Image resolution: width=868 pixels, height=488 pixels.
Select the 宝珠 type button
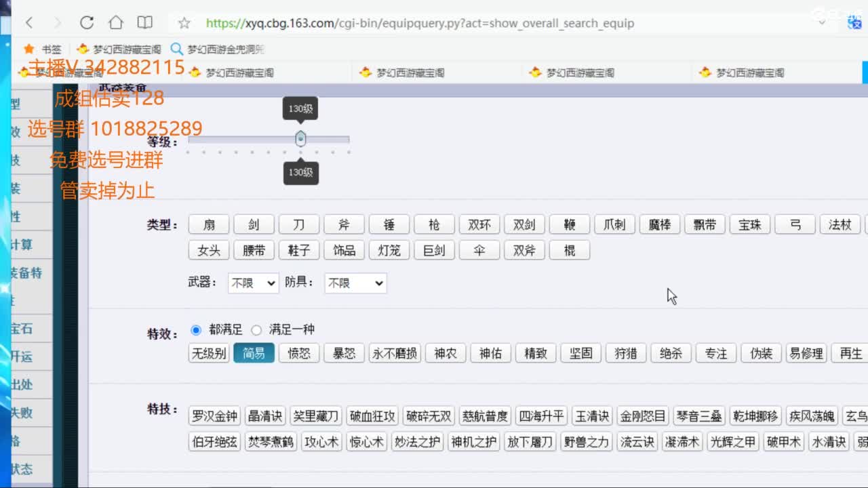pyautogui.click(x=750, y=224)
